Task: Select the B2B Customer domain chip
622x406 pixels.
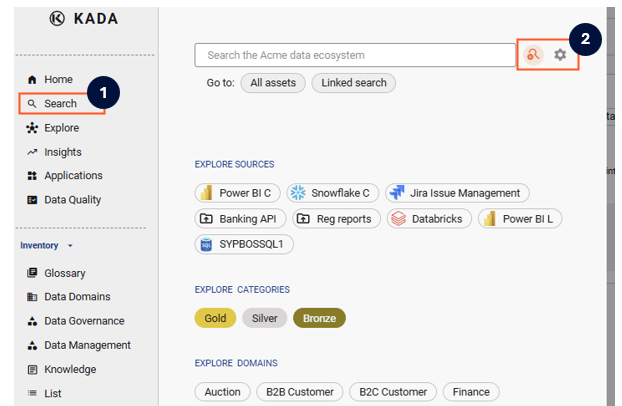Action: pyautogui.click(x=300, y=392)
